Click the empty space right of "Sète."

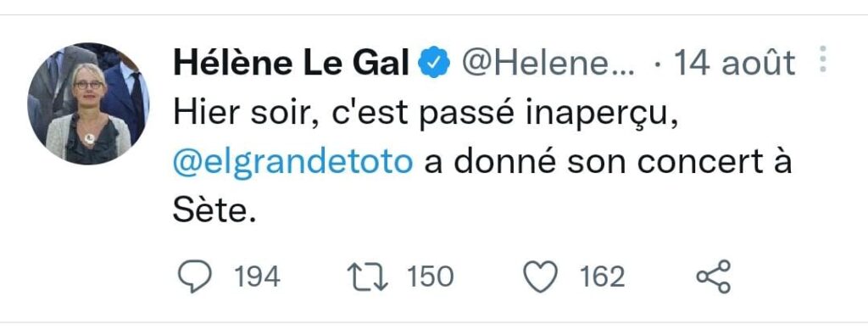click(x=526, y=210)
